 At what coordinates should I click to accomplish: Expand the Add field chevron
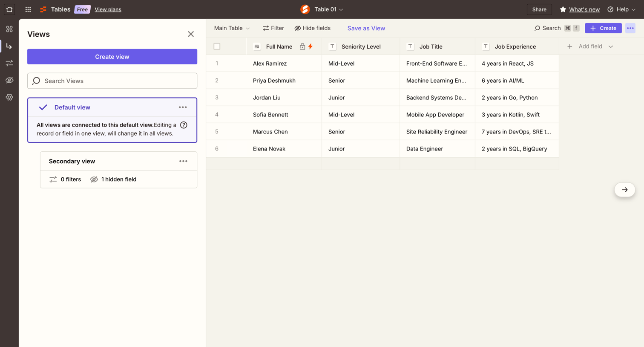click(x=611, y=46)
